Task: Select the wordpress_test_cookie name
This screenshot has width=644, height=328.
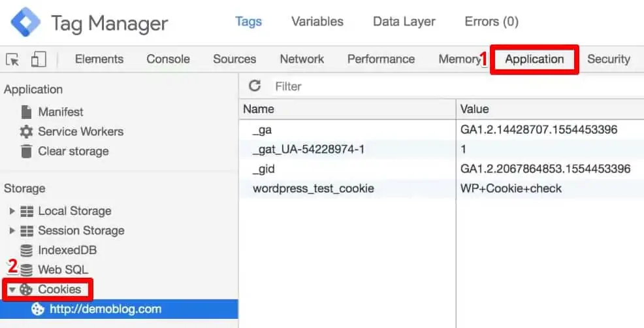Action: pos(314,189)
